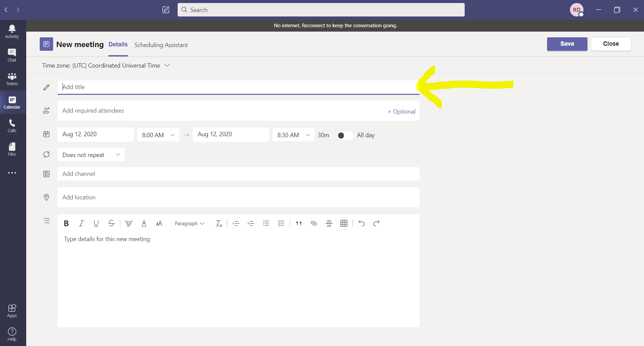Add optional attendees link

pyautogui.click(x=401, y=111)
